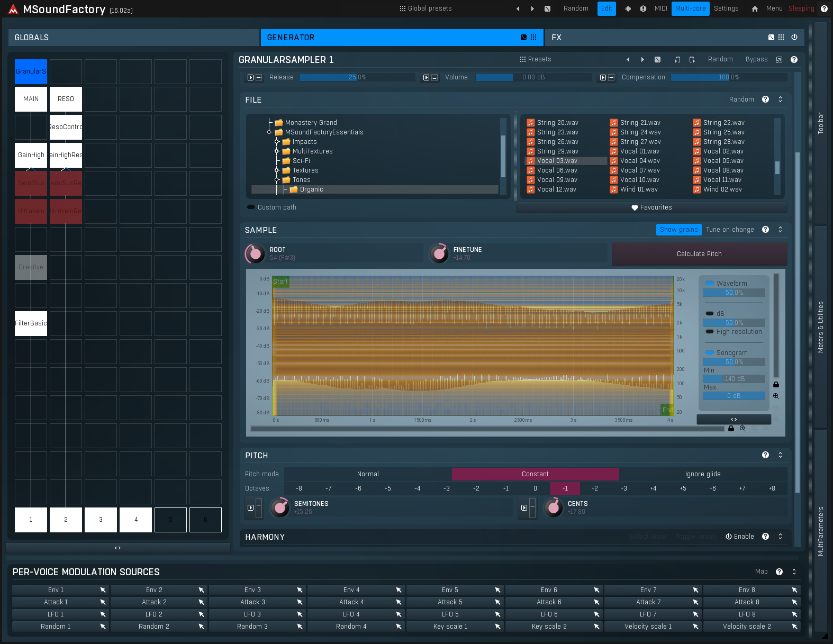Screen dimensions: 833x644
Task: Click the home icon beside Menu
Action: point(755,8)
